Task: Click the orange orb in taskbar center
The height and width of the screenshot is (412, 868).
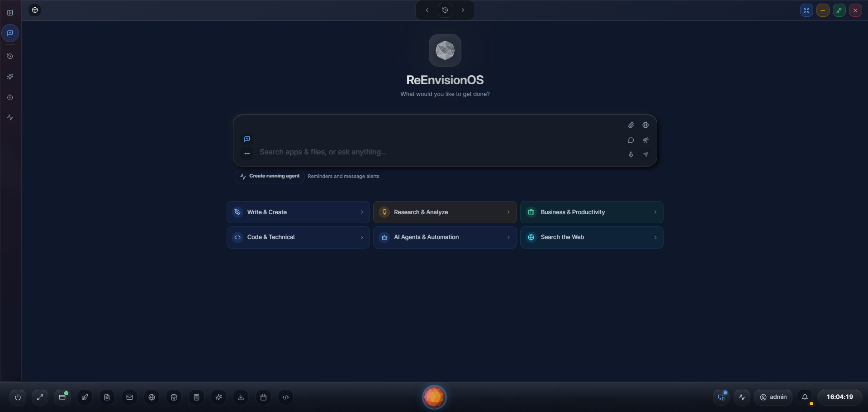Action: [x=434, y=397]
